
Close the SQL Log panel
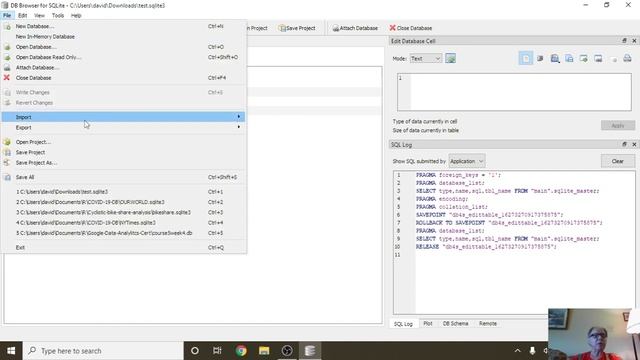tap(634, 144)
